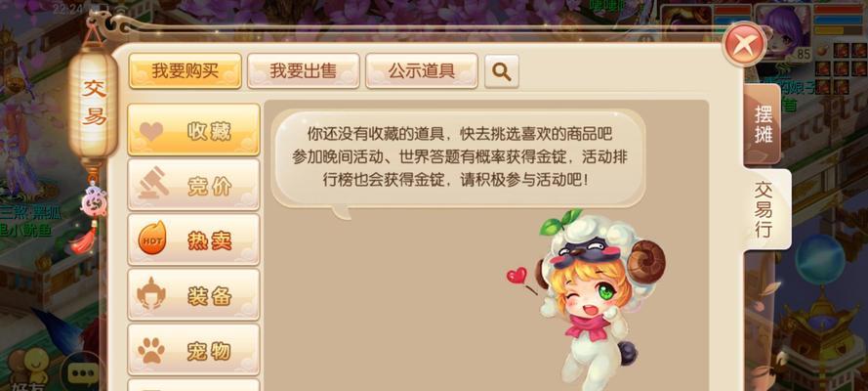Close the trading window with red X
The image size is (868, 391).
[x=744, y=44]
